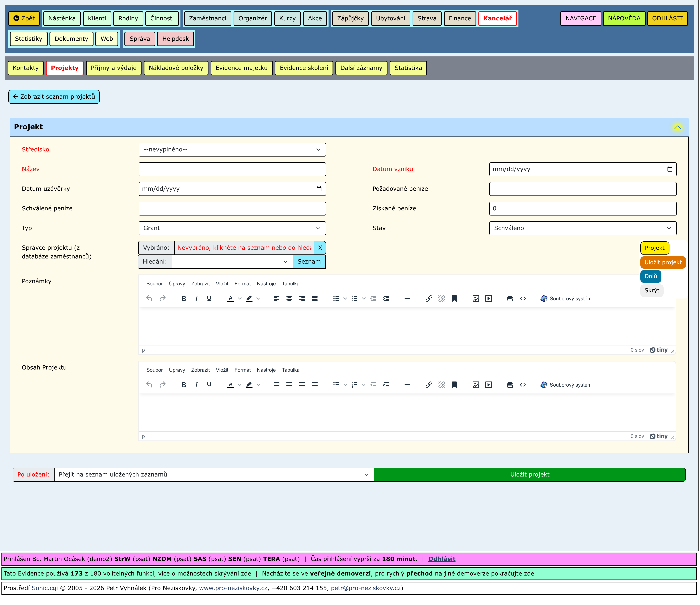The width and height of the screenshot is (700, 605).
Task: Click bookmark anchor icon in Obsah Projektu editor
Action: pyautogui.click(x=454, y=385)
